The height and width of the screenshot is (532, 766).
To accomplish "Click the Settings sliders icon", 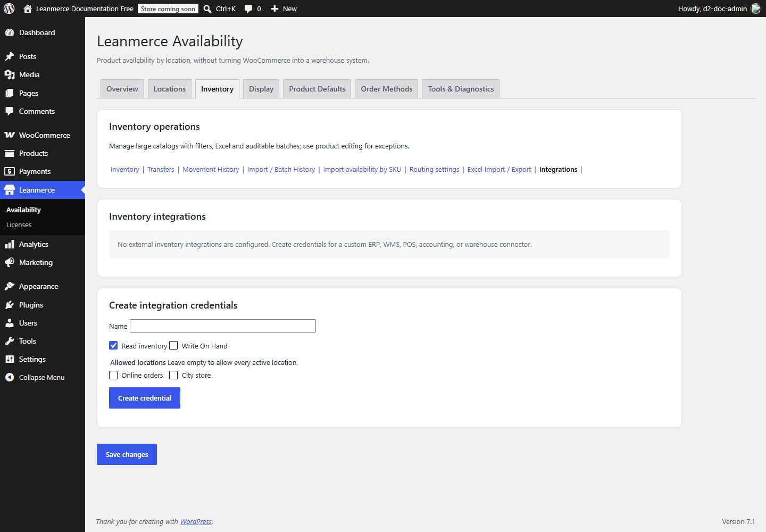I will coord(10,359).
